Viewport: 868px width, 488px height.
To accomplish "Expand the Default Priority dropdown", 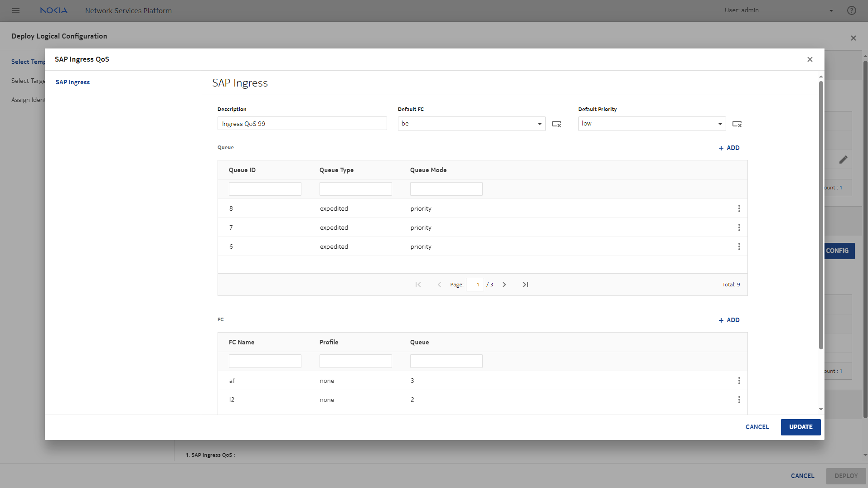I will (x=720, y=124).
